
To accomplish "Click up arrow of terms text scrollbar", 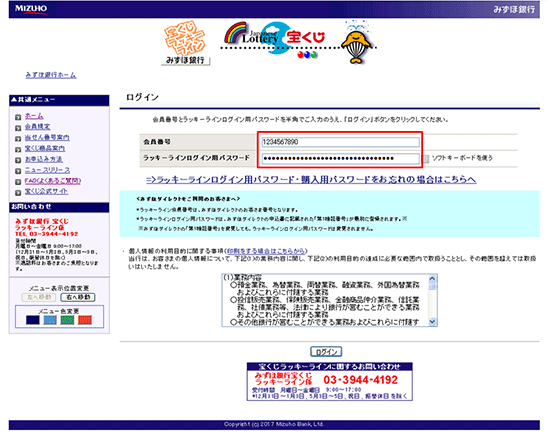I will click(x=432, y=279).
